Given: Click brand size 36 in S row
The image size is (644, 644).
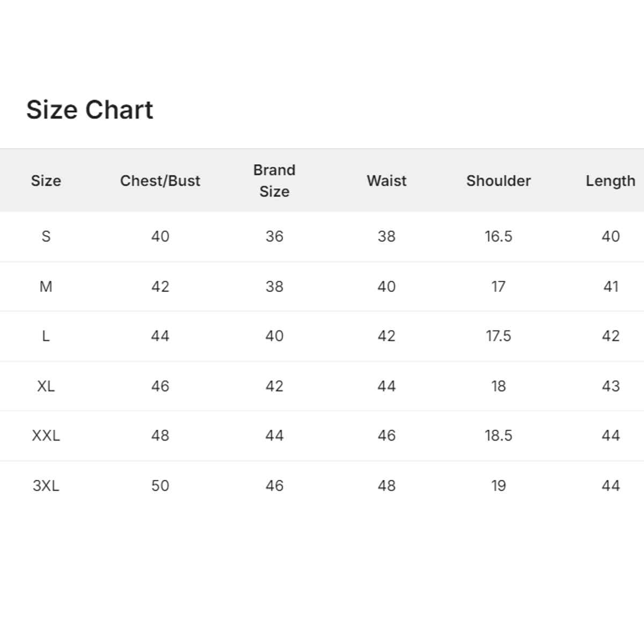Looking at the screenshot, I should (274, 236).
